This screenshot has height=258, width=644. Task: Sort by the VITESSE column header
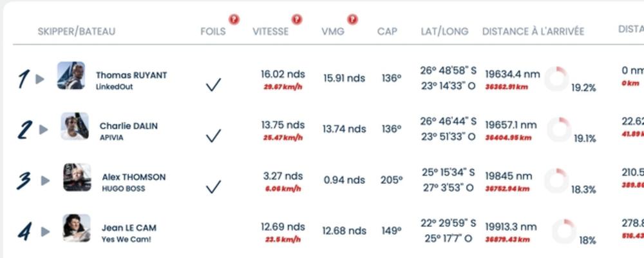270,32
